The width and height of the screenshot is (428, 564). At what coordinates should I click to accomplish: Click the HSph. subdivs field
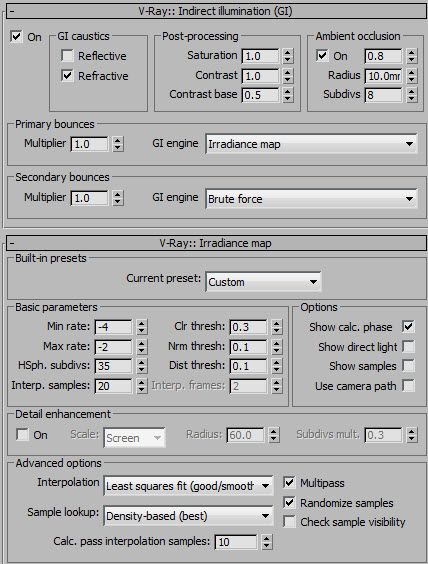point(114,366)
